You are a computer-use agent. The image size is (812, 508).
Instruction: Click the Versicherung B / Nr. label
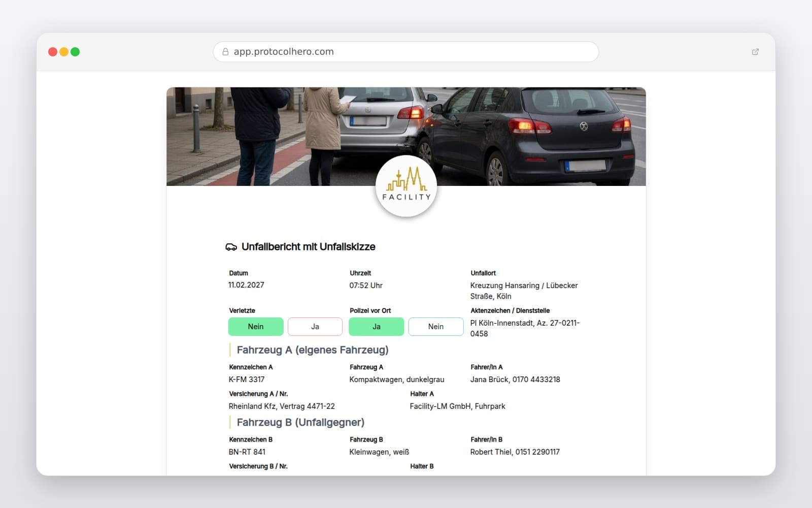coord(258,466)
